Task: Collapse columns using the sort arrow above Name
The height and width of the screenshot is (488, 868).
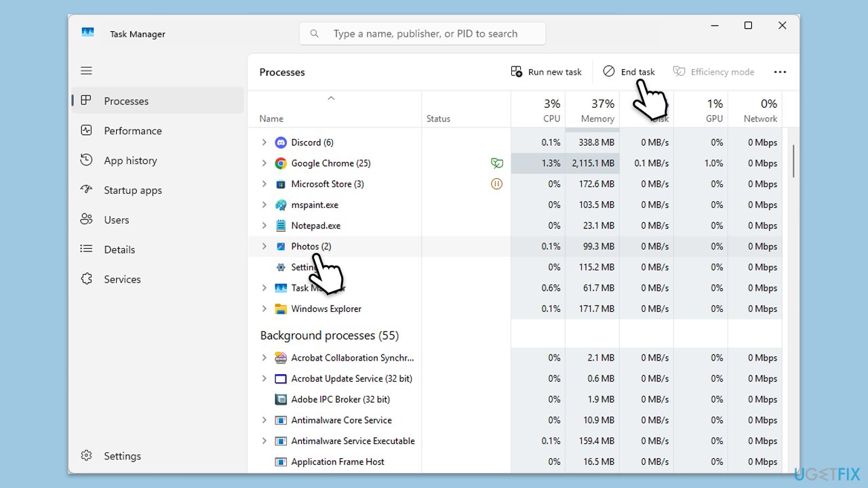Action: point(331,98)
